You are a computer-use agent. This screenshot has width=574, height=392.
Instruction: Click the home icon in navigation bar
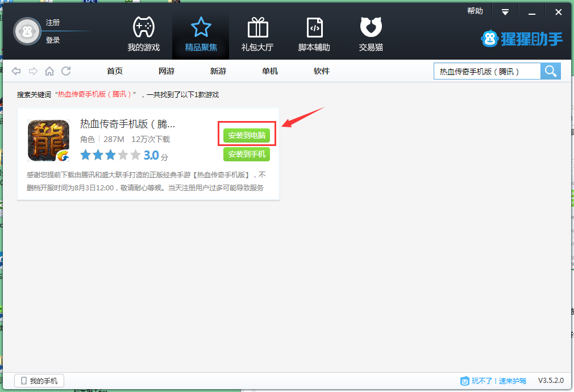[x=49, y=71]
